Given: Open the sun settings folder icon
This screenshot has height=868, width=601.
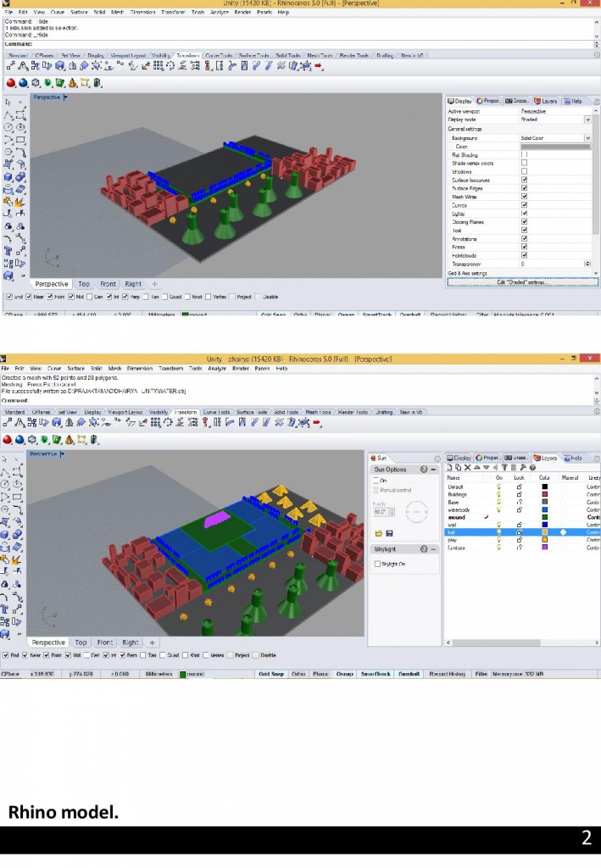Looking at the screenshot, I should (378, 533).
